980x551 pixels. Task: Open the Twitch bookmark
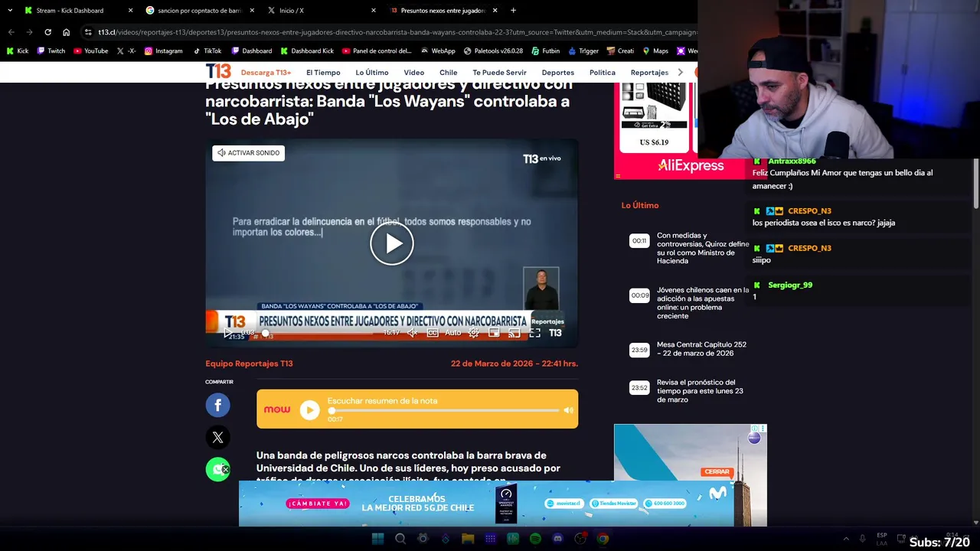(51, 51)
